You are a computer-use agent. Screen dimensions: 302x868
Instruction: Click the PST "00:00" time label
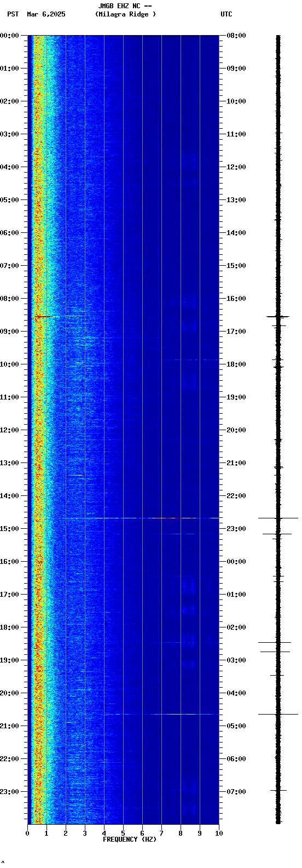pos(9,36)
